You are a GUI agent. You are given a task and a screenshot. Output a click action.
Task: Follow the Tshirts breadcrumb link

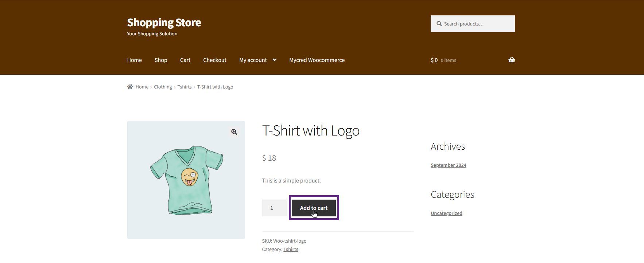(185, 87)
